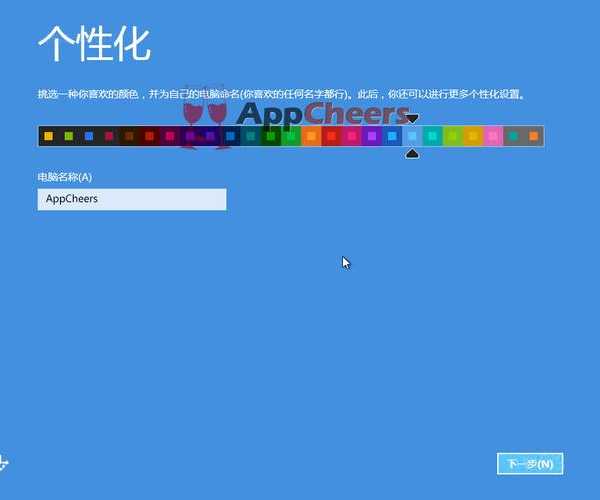Pick the green-on-dark-green swatch
This screenshot has height=500, width=600.
click(271, 136)
